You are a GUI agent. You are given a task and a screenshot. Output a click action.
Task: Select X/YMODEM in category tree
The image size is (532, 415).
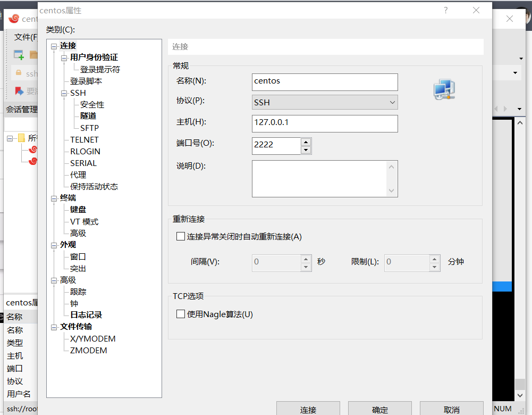tap(92, 338)
